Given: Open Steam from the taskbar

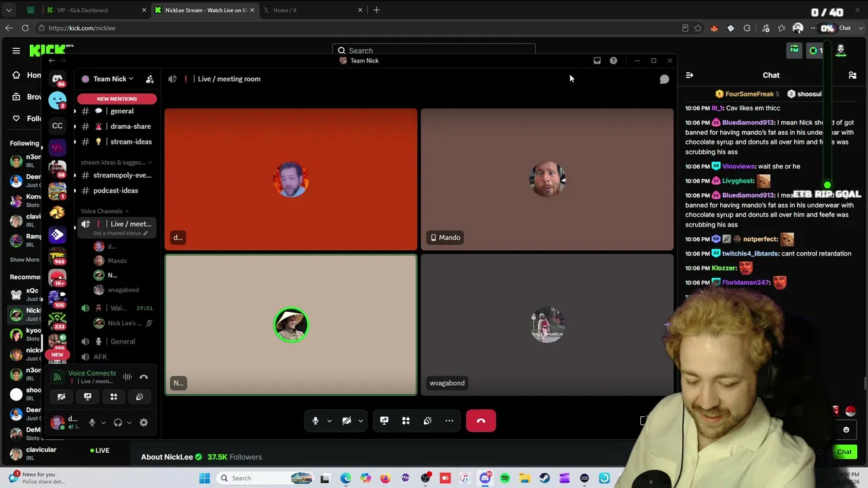Looking at the screenshot, I should coord(545,479).
